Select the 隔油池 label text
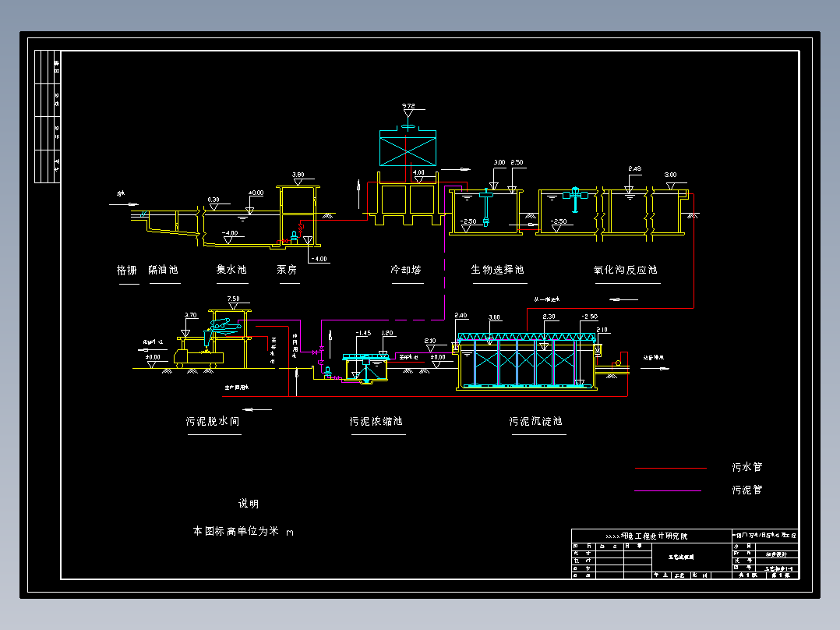The height and width of the screenshot is (630, 840). point(163,270)
